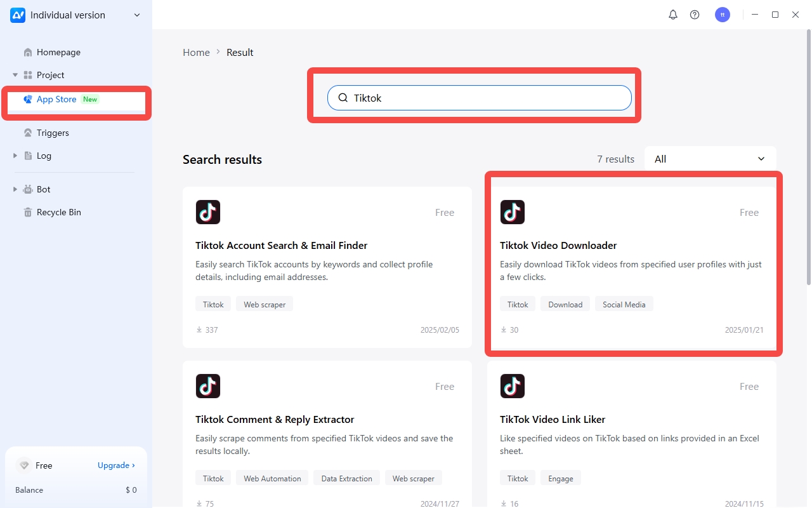The height and width of the screenshot is (508, 812).
Task: Click the Homepage house icon
Action: point(28,52)
